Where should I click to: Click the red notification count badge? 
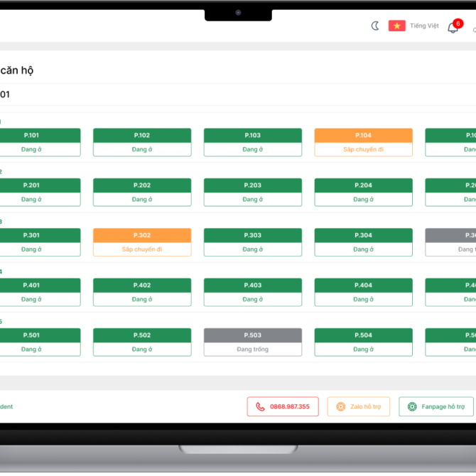click(x=458, y=23)
